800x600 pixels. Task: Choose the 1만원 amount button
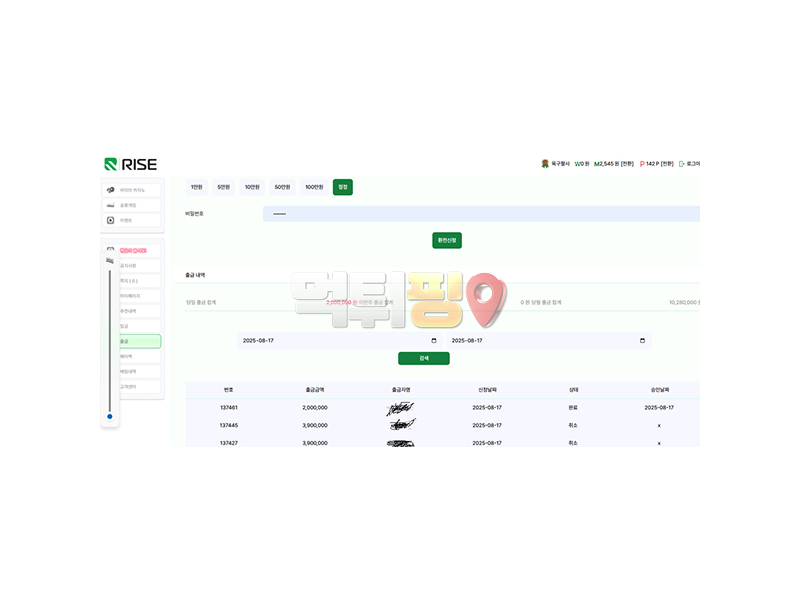point(196,187)
